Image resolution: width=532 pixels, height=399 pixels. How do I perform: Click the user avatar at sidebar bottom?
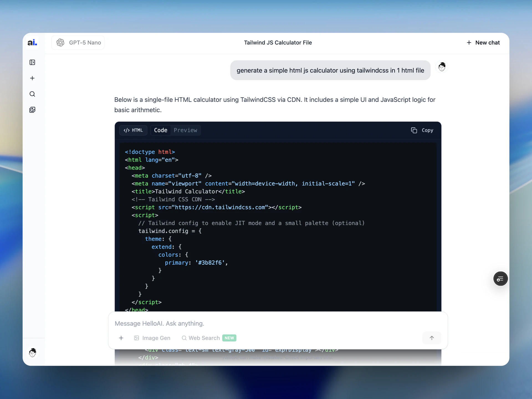[33, 352]
